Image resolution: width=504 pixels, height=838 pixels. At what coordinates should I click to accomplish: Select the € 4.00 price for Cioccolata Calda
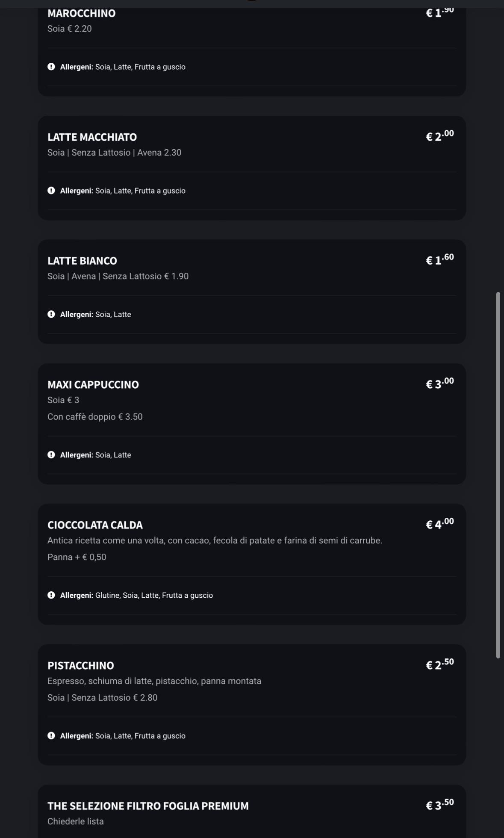click(x=439, y=524)
